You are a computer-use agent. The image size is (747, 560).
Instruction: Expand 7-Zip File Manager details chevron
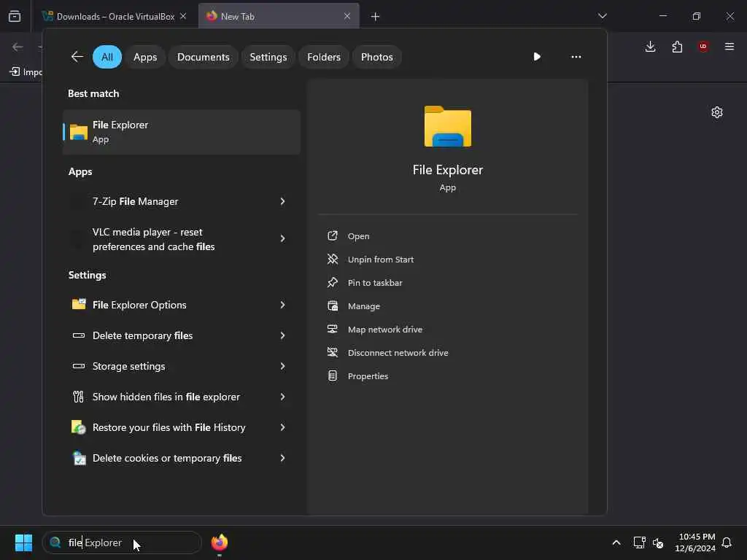[x=282, y=201]
